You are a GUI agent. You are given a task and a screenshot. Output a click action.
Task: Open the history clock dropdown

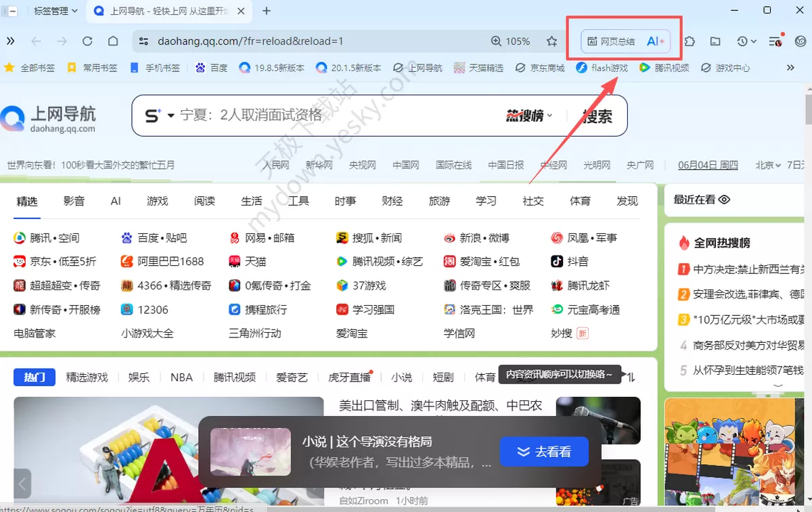click(746, 41)
